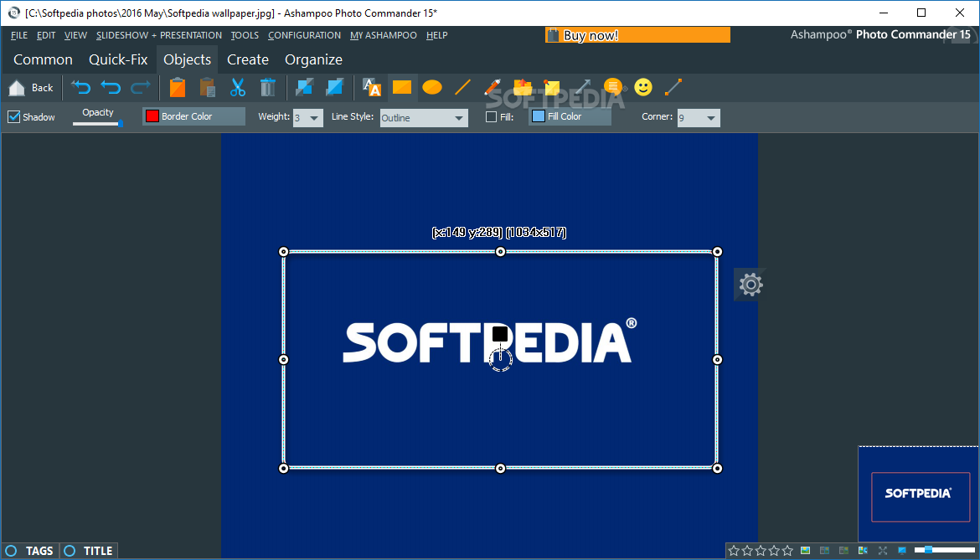Select the Rectangle shape tool

402,87
